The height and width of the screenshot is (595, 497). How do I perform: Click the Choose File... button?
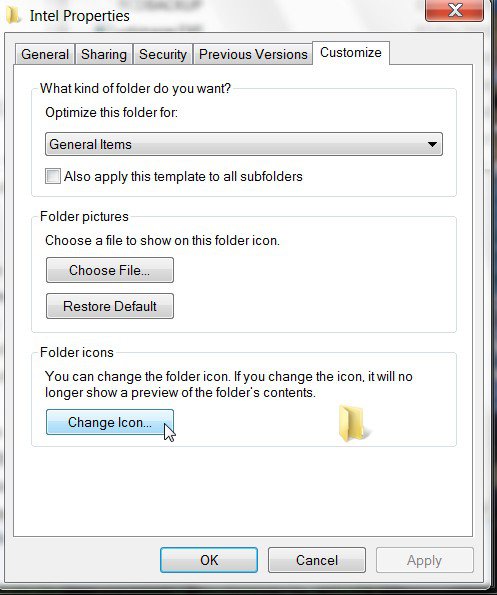110,270
